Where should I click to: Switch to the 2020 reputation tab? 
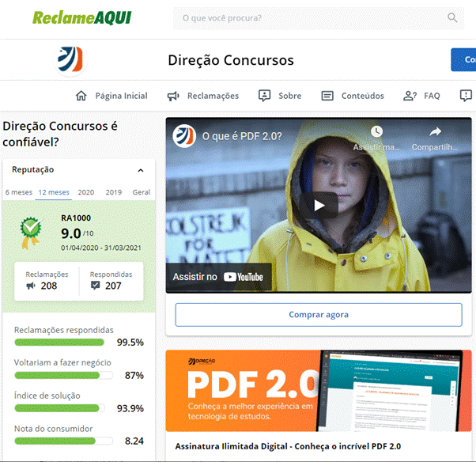click(x=86, y=192)
